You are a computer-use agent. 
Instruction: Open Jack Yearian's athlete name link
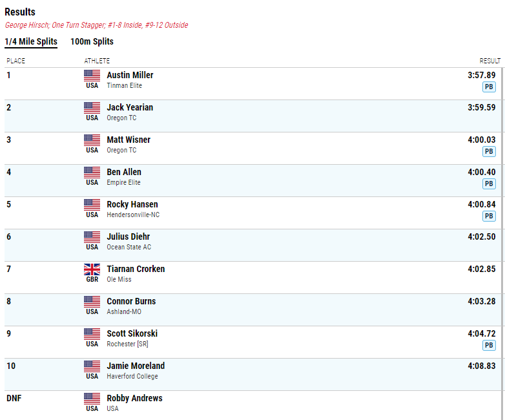click(130, 107)
